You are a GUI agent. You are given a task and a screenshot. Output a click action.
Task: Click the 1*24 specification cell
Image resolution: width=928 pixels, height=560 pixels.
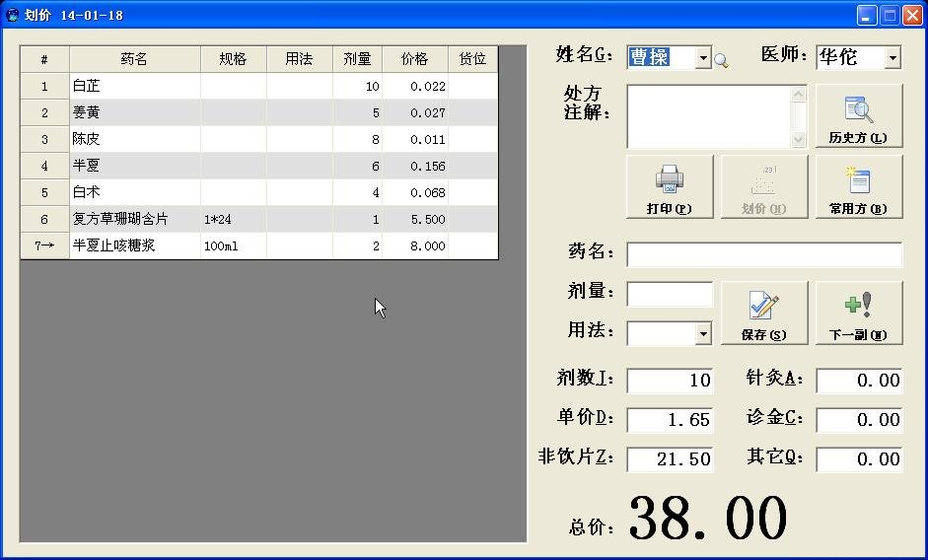(234, 219)
